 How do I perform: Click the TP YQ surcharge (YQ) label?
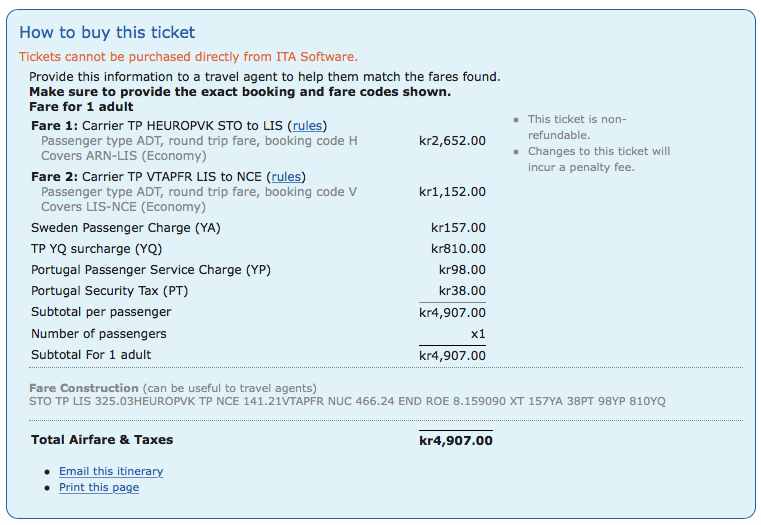(96, 249)
